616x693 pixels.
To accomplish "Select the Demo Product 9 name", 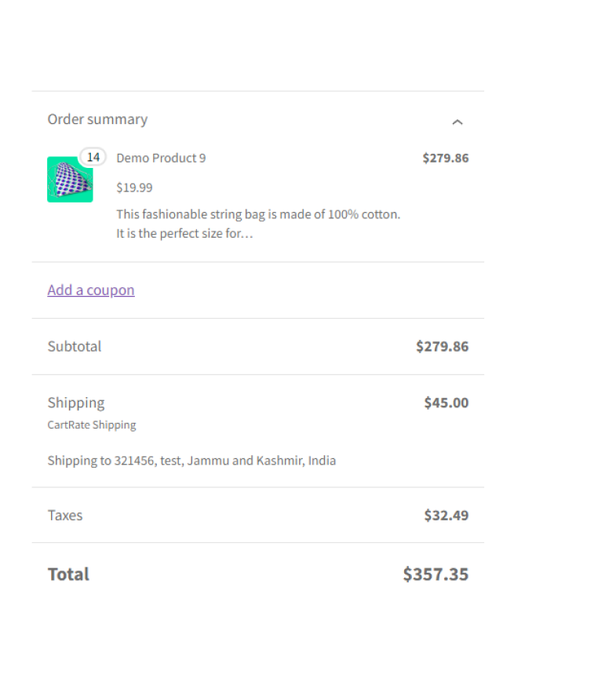I will tap(161, 158).
